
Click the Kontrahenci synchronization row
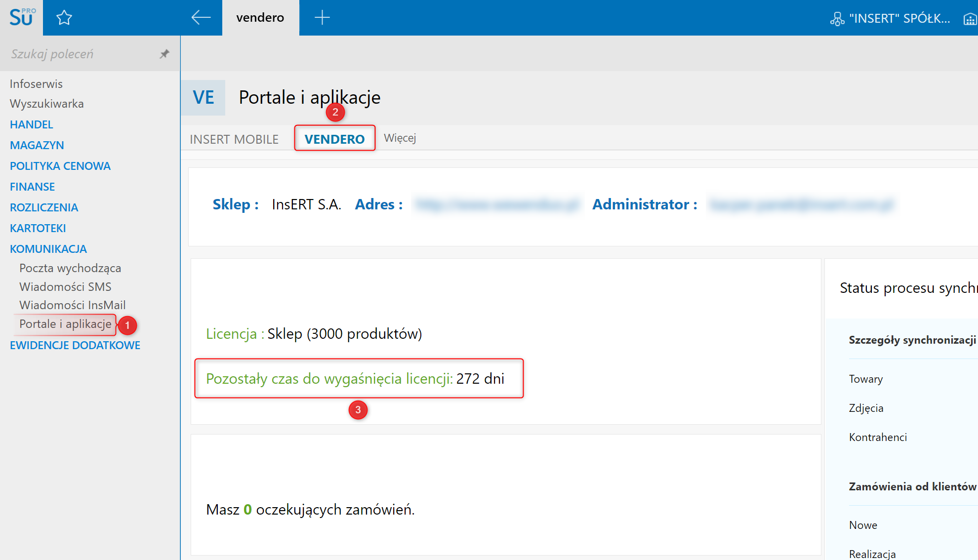[878, 437]
